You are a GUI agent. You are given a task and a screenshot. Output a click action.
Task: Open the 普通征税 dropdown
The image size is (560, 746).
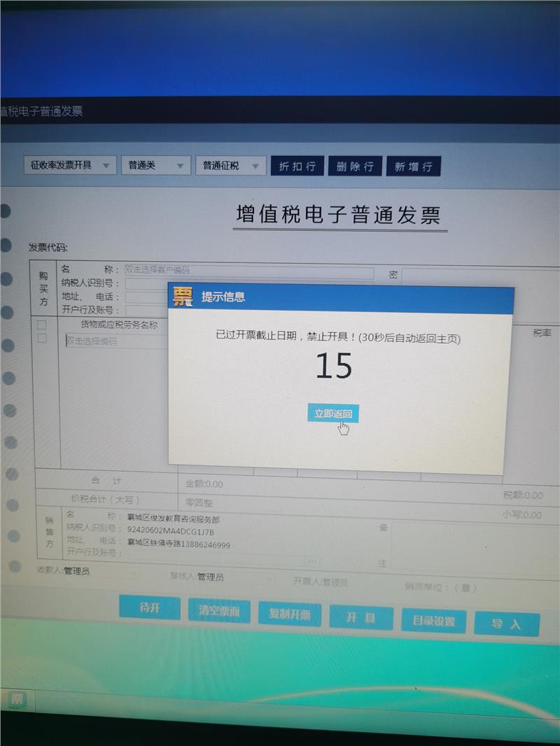(230, 166)
